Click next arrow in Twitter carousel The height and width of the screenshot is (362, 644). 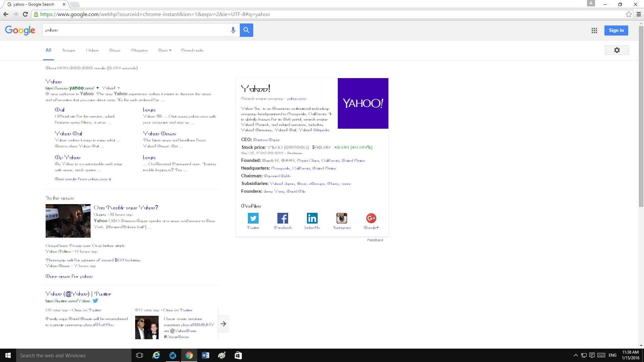coord(223,324)
